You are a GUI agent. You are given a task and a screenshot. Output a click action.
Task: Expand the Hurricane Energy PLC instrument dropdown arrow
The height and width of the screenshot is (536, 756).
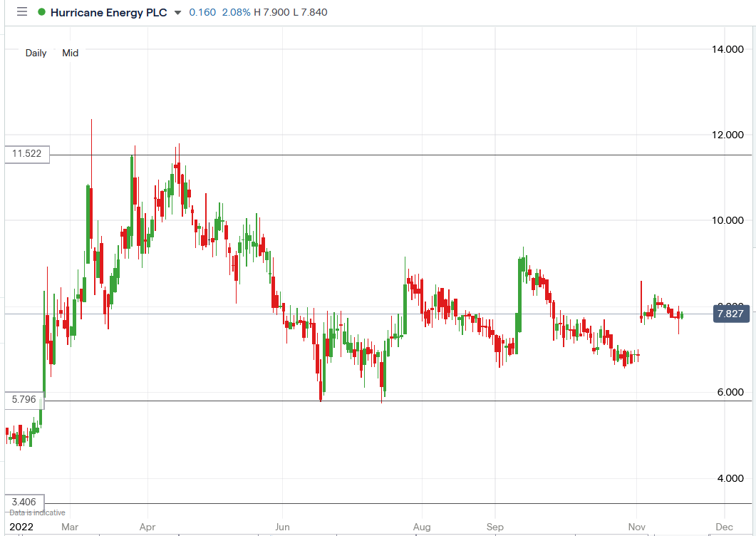coord(178,13)
